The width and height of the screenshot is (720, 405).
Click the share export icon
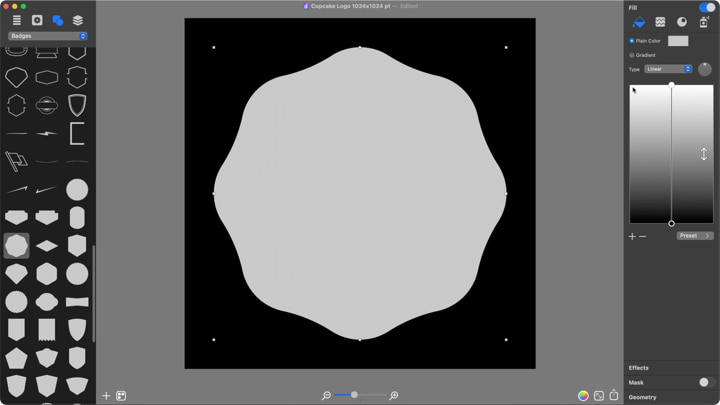[x=614, y=395]
